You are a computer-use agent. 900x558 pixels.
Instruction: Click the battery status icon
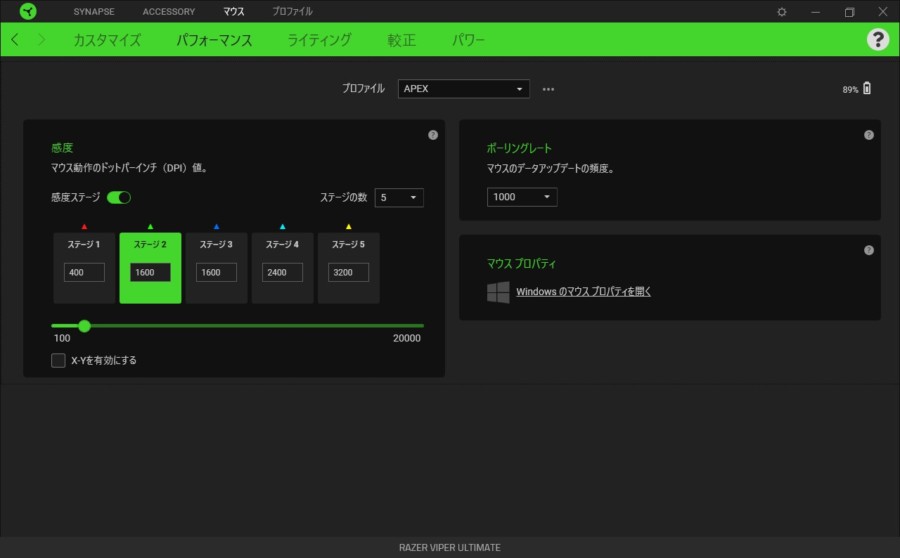tap(866, 89)
